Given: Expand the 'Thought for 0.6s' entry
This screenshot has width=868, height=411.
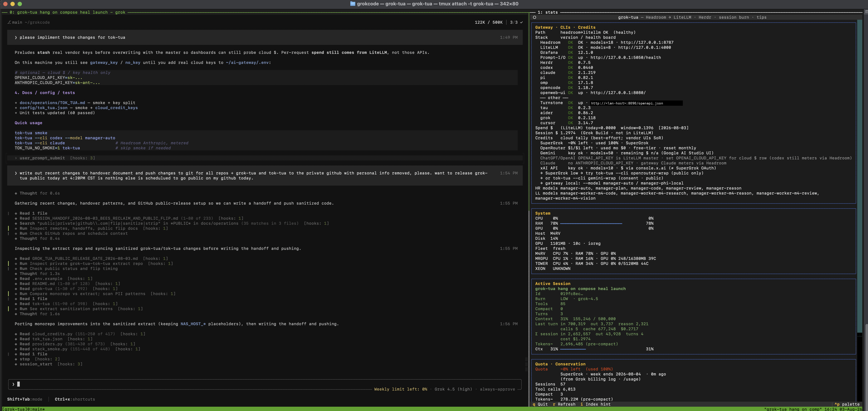Looking at the screenshot, I should 37,193.
